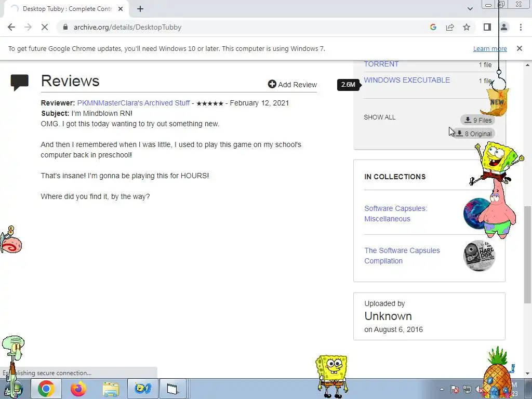Viewport: 532px width, 399px height.
Task: Close the Desktop Tubby tab
Action: 121,9
